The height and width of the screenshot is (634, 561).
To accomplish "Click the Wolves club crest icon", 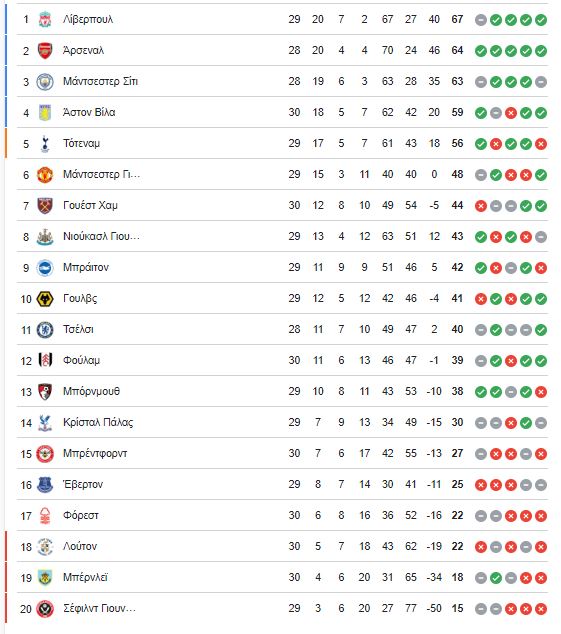I will (45, 299).
